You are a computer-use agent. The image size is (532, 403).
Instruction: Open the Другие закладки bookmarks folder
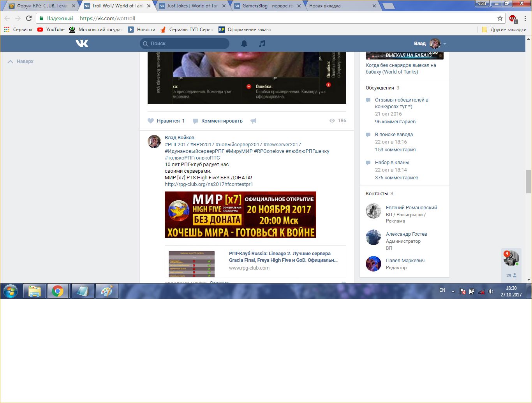[504, 30]
